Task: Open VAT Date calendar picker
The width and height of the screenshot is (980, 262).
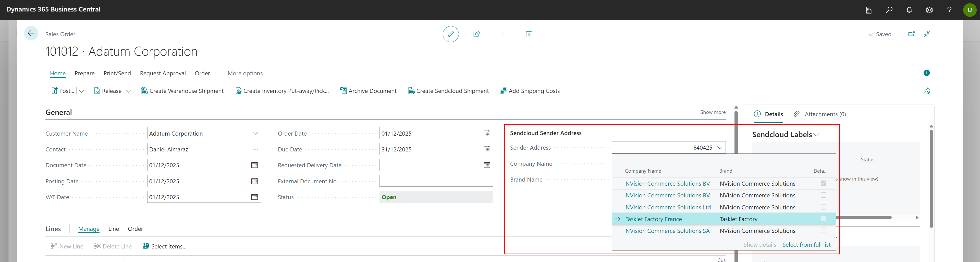Action: 254,197
